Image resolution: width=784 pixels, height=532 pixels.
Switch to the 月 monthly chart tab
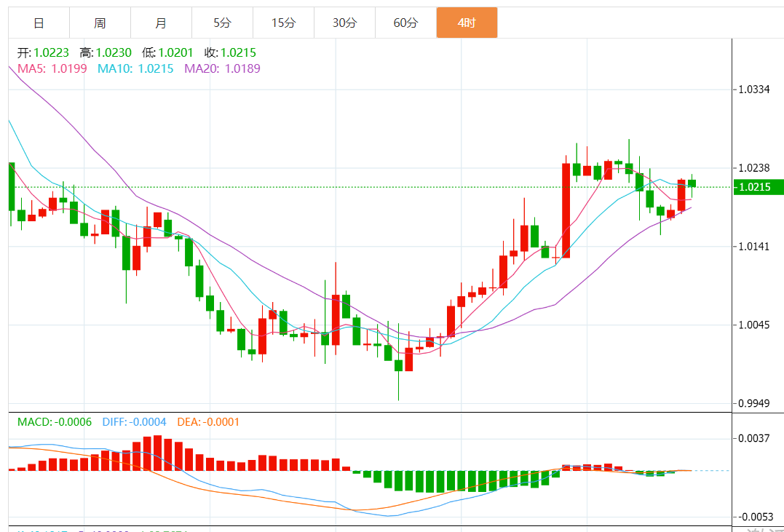(161, 23)
